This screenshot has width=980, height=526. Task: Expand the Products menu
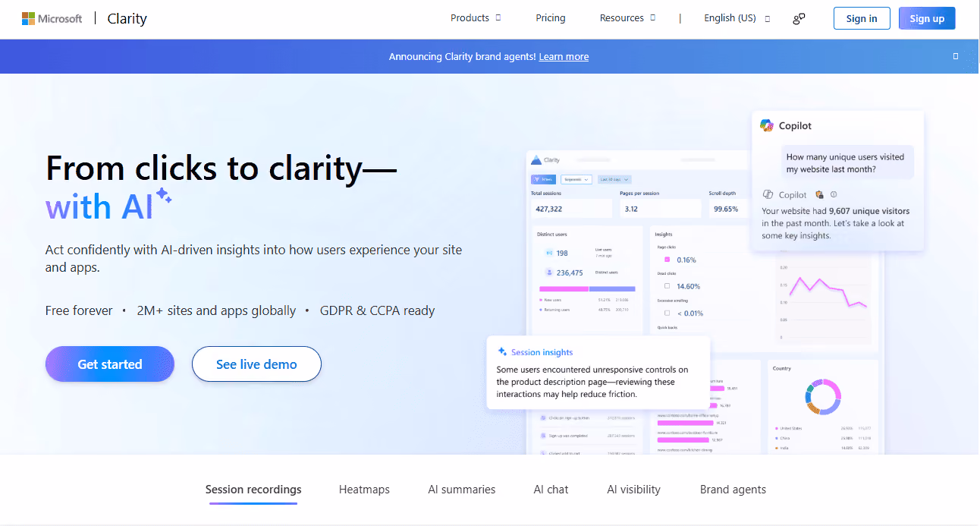(476, 18)
